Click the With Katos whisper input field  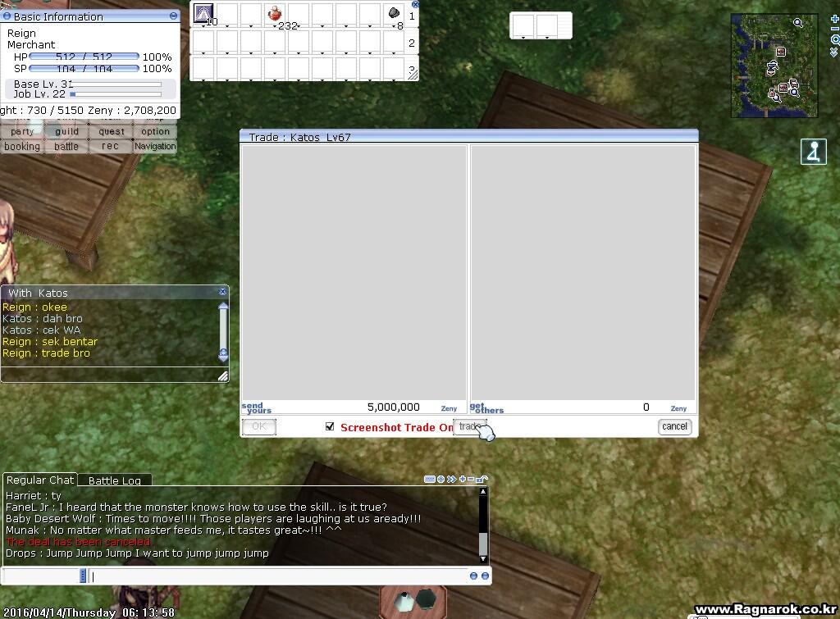tap(110, 375)
